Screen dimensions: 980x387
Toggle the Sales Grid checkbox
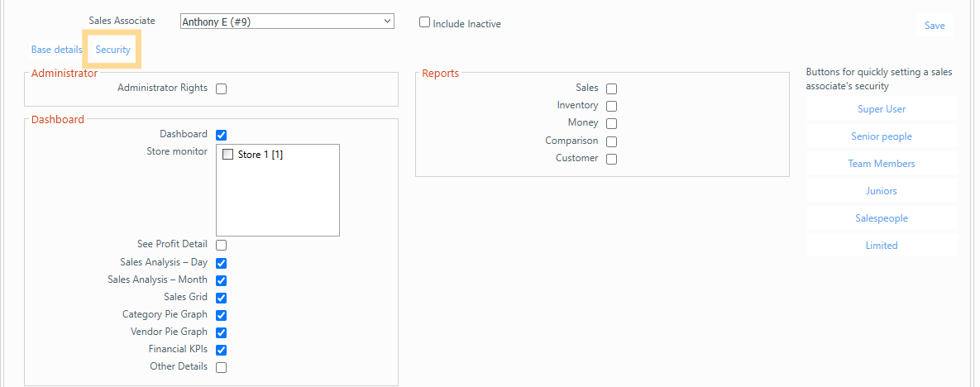222,298
